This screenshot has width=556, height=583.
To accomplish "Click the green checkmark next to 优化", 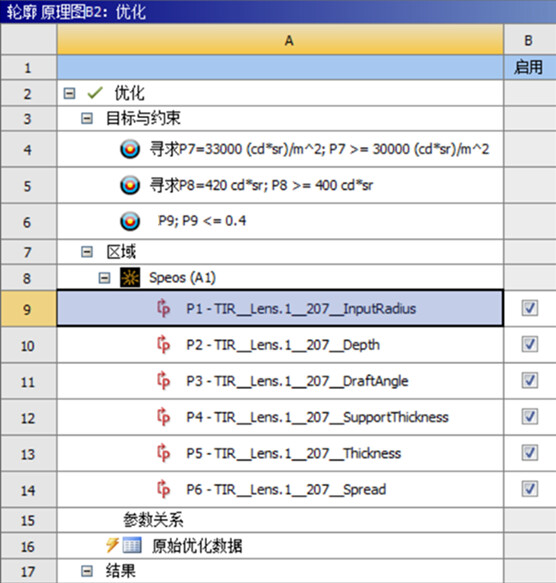I will coord(95,93).
